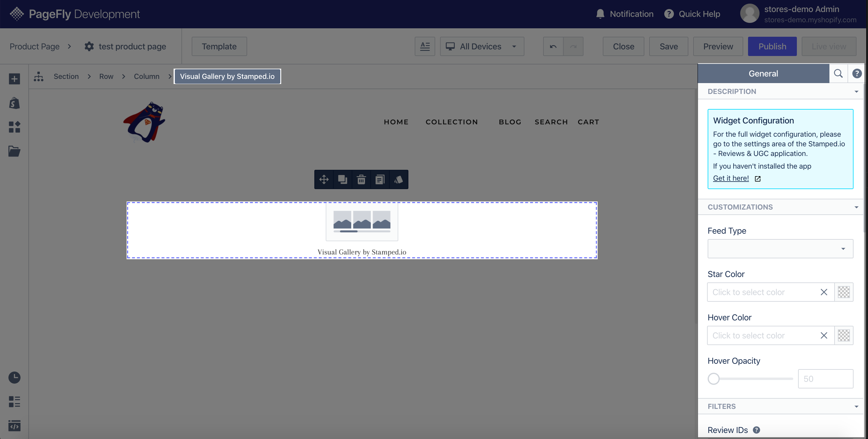Click the Template button
The height and width of the screenshot is (439, 868).
point(219,46)
